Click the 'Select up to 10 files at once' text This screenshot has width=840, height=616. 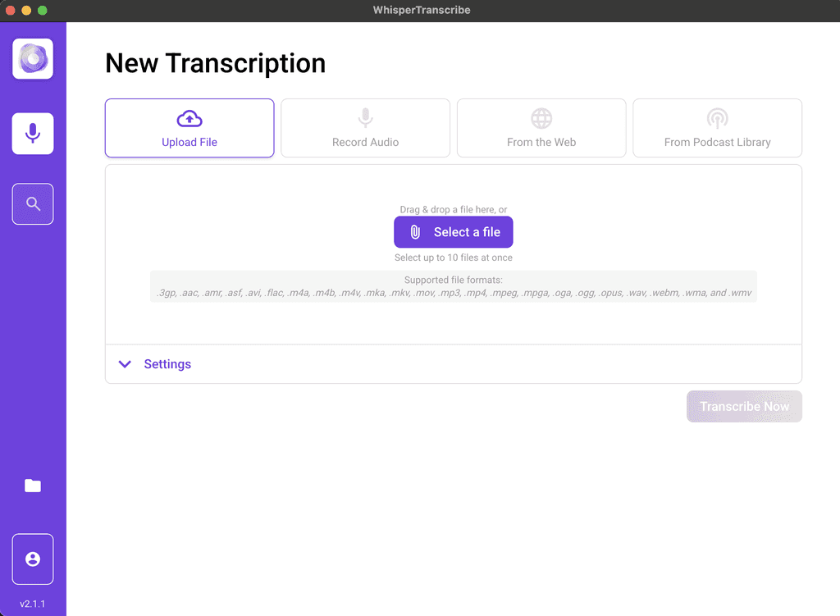point(453,258)
